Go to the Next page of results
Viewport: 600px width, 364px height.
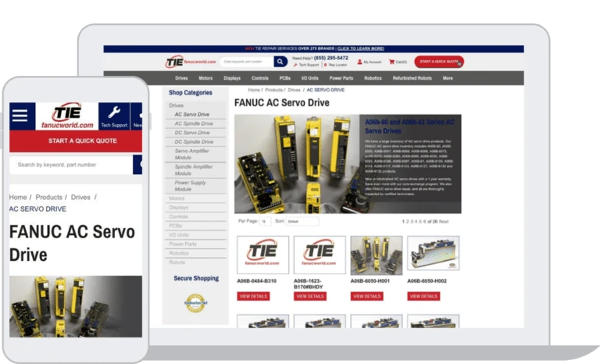pos(444,222)
